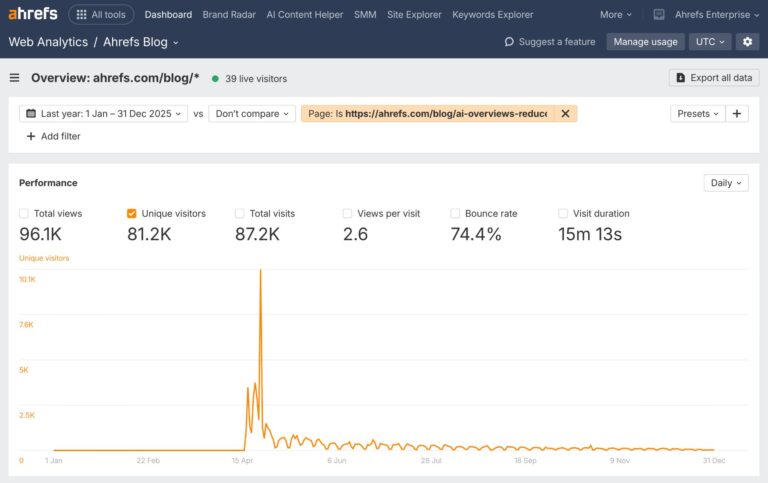Image resolution: width=768 pixels, height=483 pixels.
Task: Click the peak spike on the chart
Action: [x=261, y=272]
